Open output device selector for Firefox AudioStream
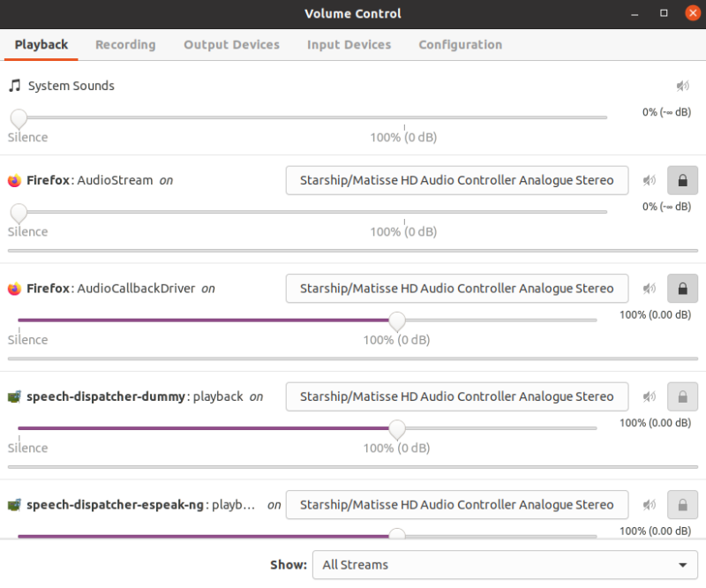 (457, 180)
